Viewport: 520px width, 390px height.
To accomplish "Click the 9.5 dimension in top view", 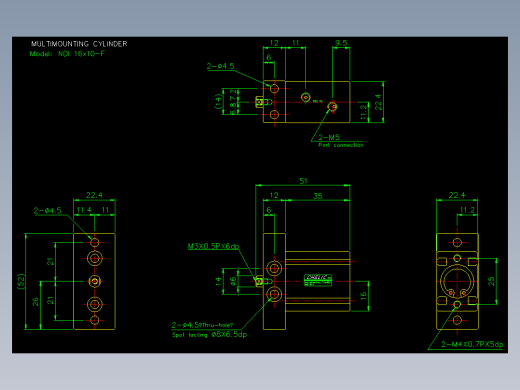I will click(x=341, y=43).
